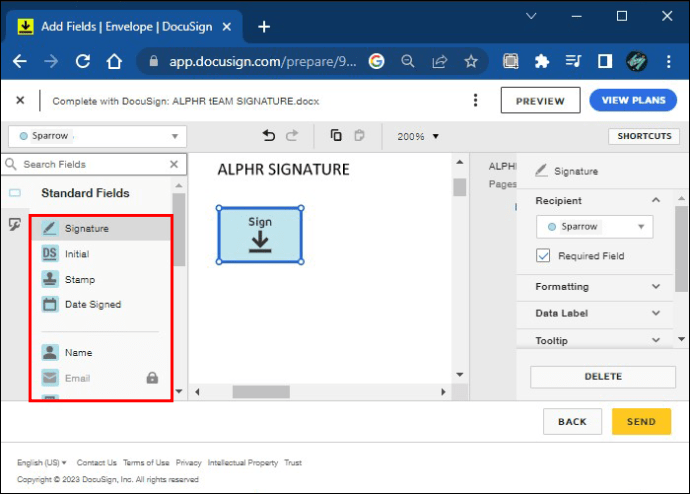The image size is (690, 494).
Task: Open the Terms of Use link
Action: click(x=146, y=462)
